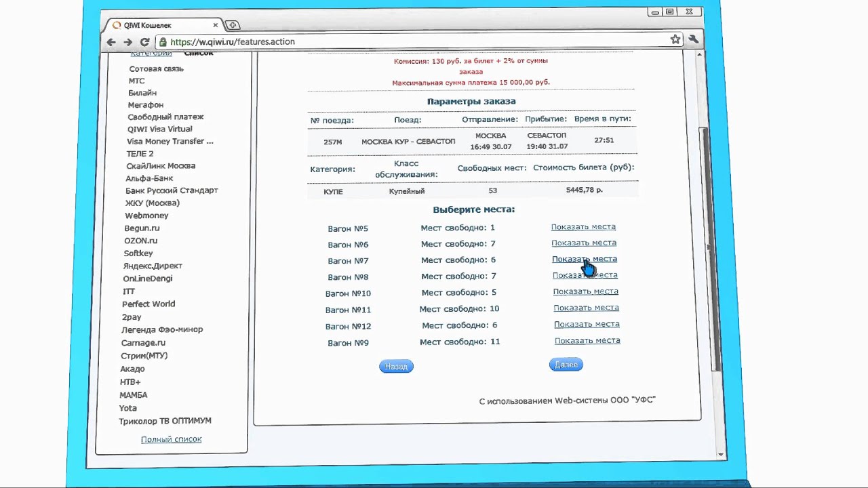Select Триколор ТВ ОПТИМУМ entry
The image size is (868, 488).
pyautogui.click(x=165, y=421)
